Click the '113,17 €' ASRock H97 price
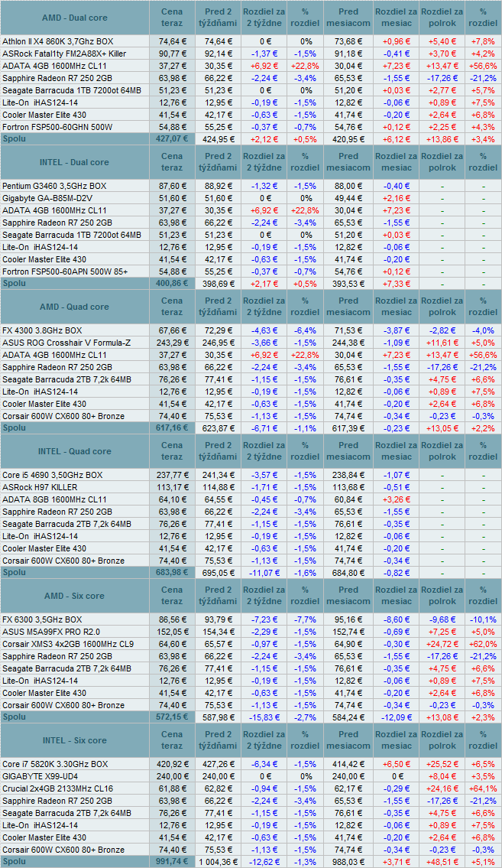Viewport: 502px width, 868px height. coord(172,487)
